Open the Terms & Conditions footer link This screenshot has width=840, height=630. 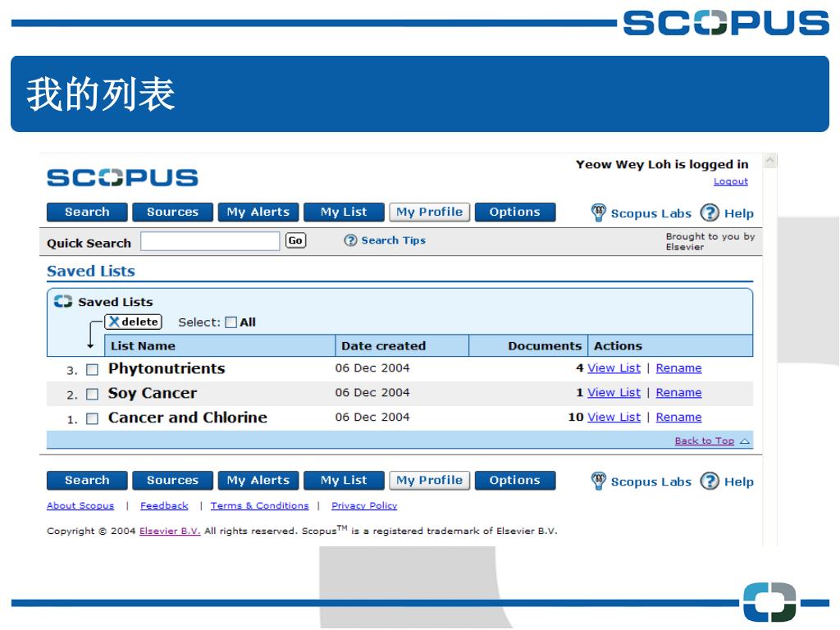point(260,505)
